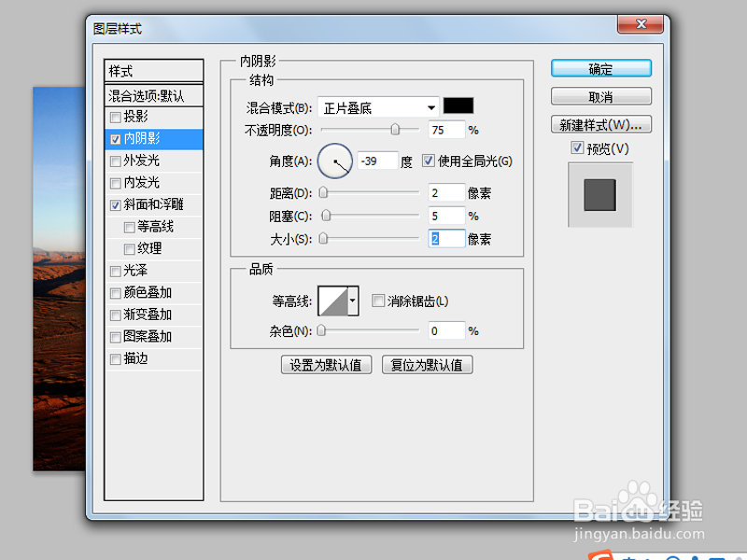The width and height of the screenshot is (747, 560).
Task: Enable the 颜色叠加 color overlay checkbox
Action: pyautogui.click(x=115, y=293)
